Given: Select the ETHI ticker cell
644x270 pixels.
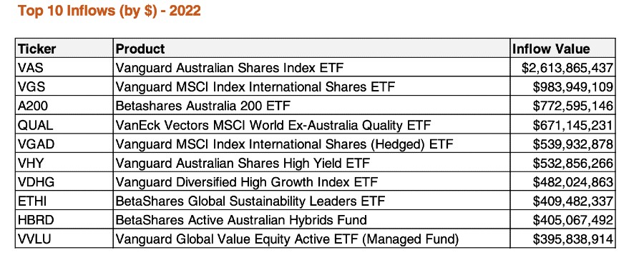Looking at the screenshot, I should pyautogui.click(x=64, y=200).
